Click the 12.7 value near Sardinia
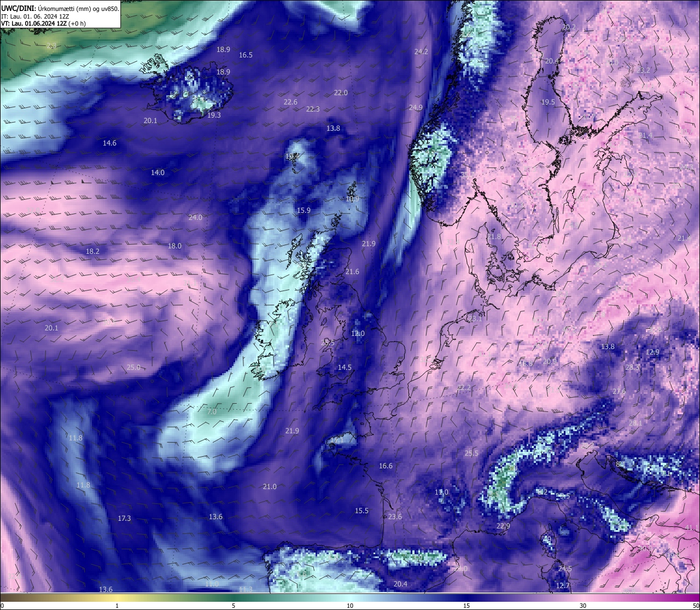 tap(562, 586)
